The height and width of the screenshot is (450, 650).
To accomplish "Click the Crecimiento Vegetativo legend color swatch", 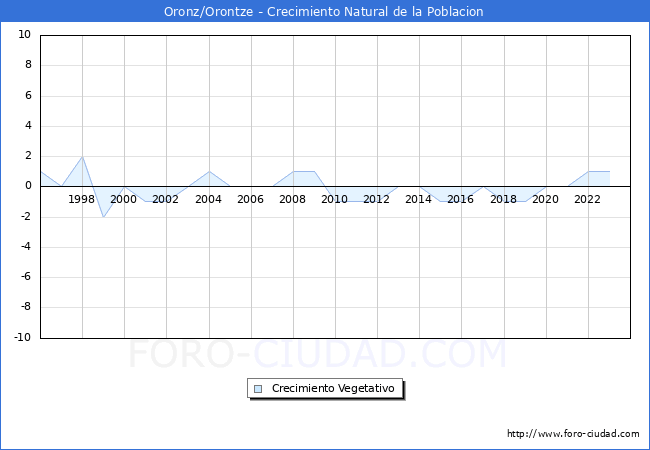I will pyautogui.click(x=258, y=389).
